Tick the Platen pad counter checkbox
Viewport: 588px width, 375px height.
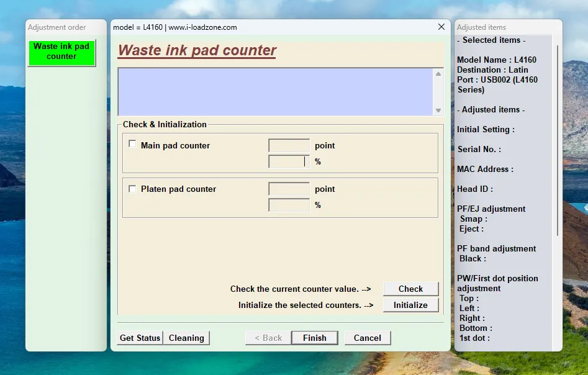(x=132, y=189)
